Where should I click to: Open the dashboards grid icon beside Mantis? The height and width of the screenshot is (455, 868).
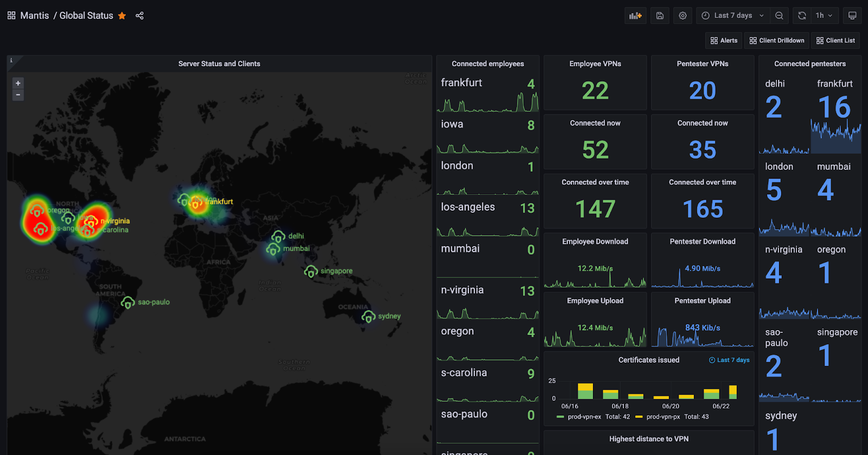click(x=11, y=16)
